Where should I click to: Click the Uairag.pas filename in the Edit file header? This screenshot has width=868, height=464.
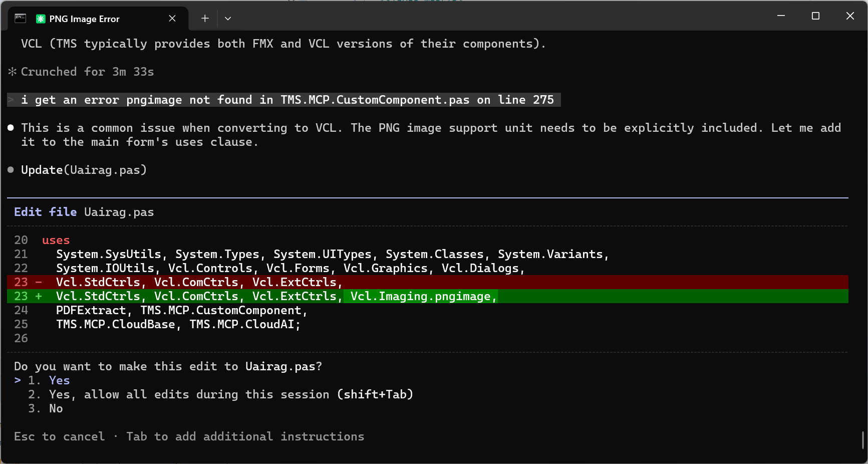[119, 212]
